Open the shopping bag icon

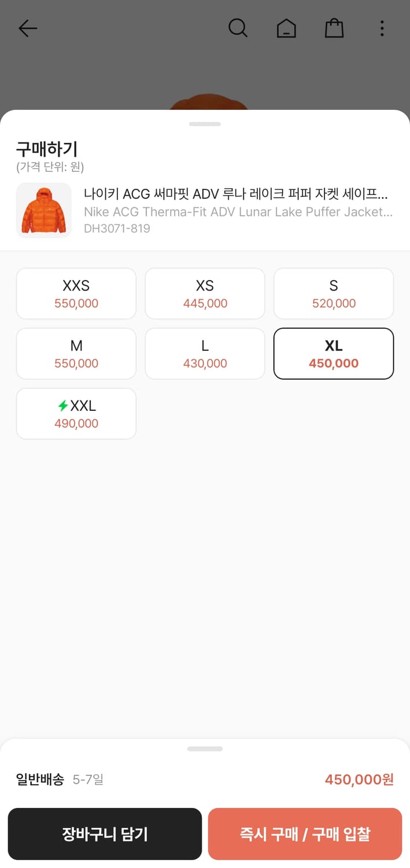(x=334, y=28)
